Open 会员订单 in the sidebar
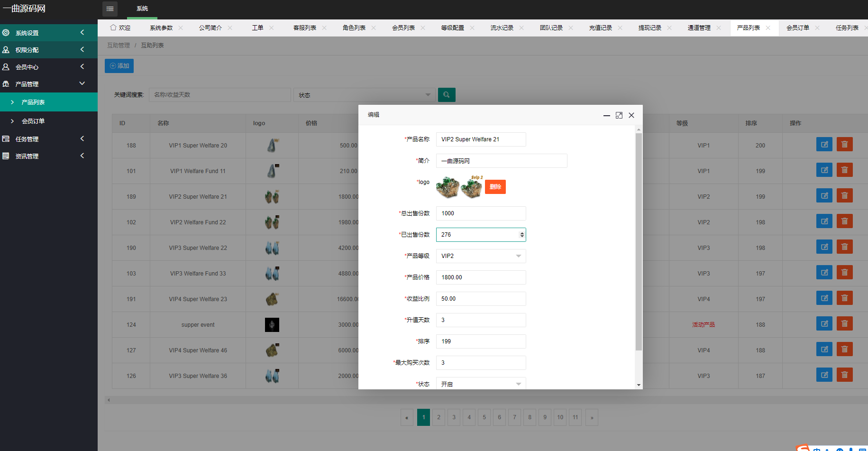The width and height of the screenshot is (868, 451). click(x=33, y=121)
